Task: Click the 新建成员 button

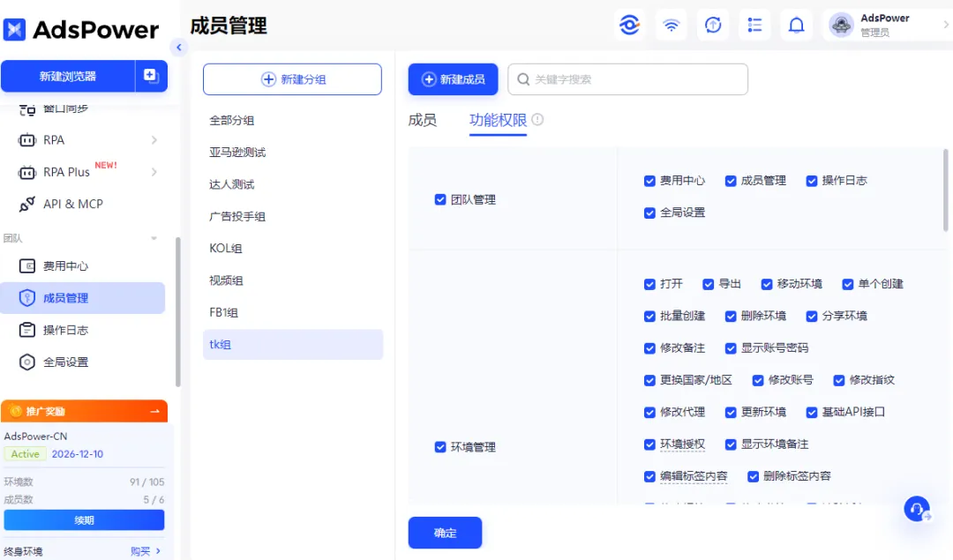Action: pos(453,79)
